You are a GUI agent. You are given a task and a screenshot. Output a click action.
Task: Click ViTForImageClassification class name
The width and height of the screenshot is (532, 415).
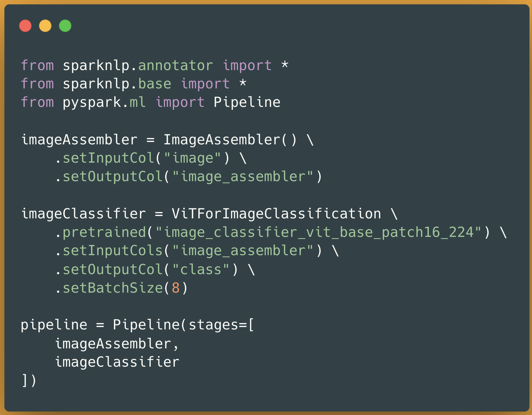(276, 214)
